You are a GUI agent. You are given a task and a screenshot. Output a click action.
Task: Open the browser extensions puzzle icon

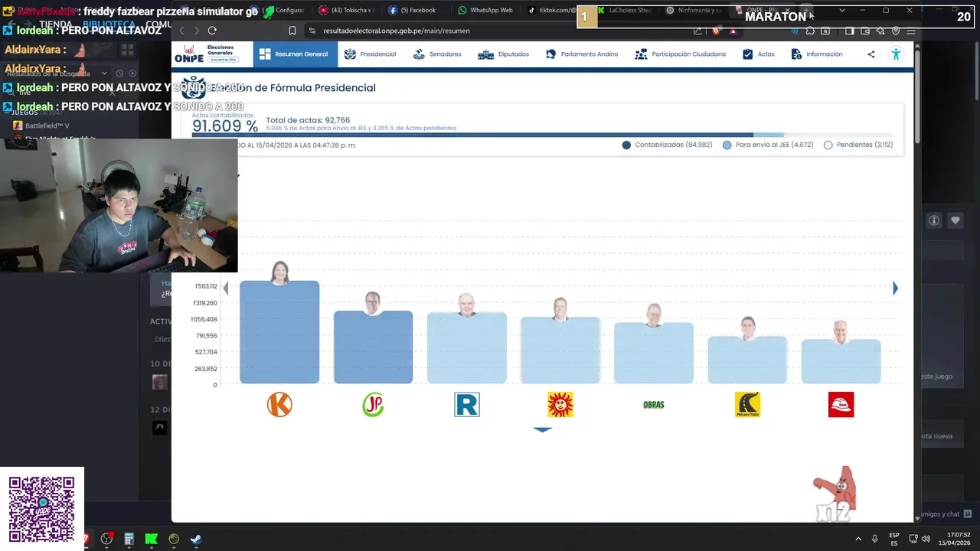point(810,31)
